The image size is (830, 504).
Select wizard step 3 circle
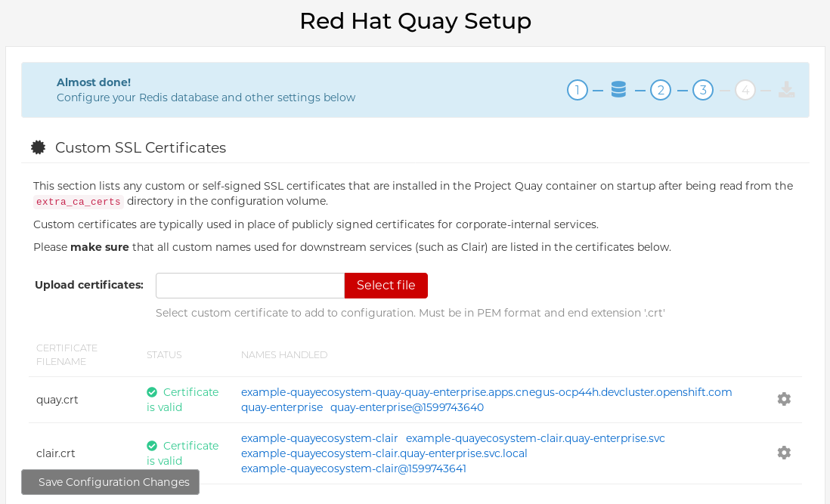pos(703,89)
